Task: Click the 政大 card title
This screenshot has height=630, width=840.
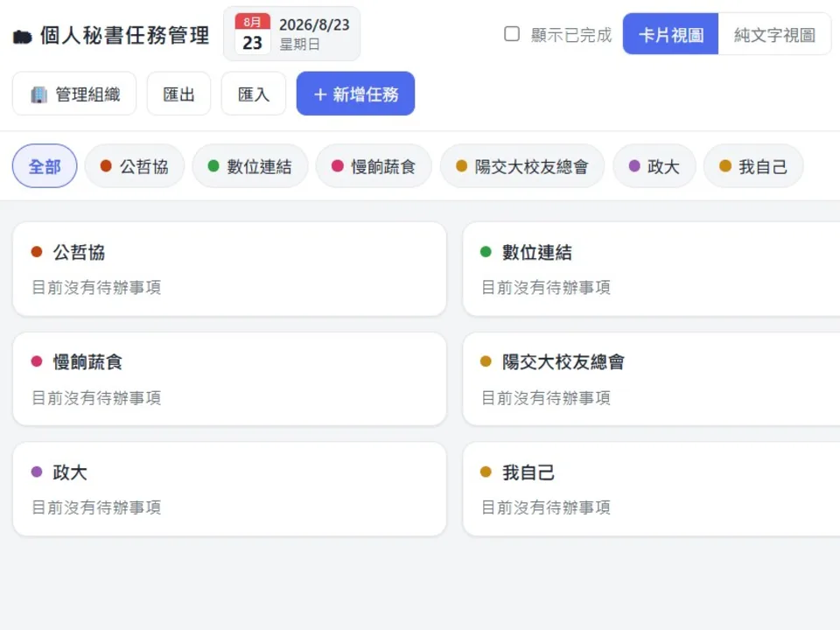Action: [70, 472]
